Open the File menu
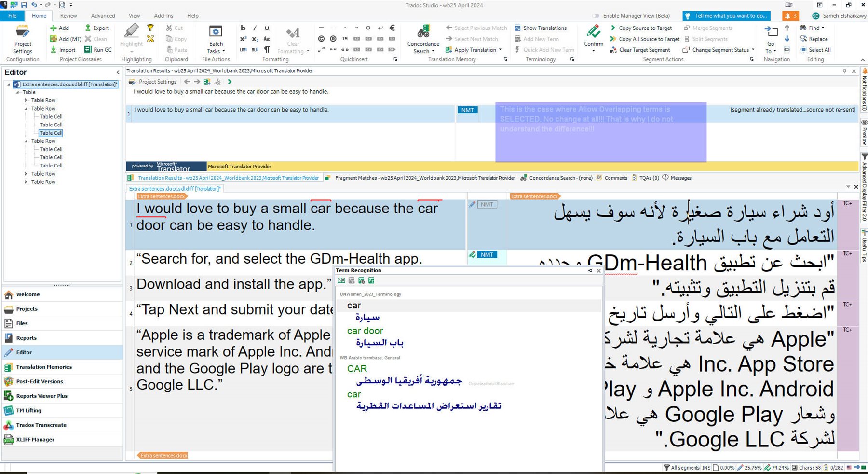 pyautogui.click(x=12, y=16)
